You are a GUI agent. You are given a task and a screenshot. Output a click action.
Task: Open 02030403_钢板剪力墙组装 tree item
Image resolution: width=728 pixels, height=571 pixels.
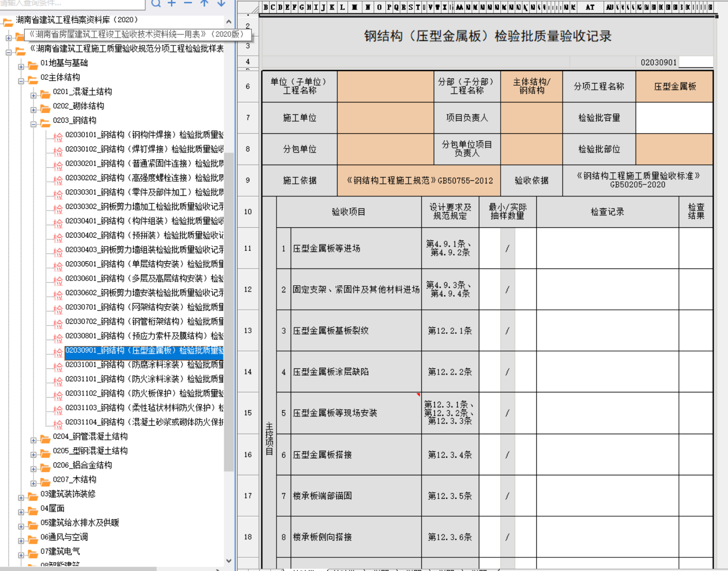tap(144, 250)
